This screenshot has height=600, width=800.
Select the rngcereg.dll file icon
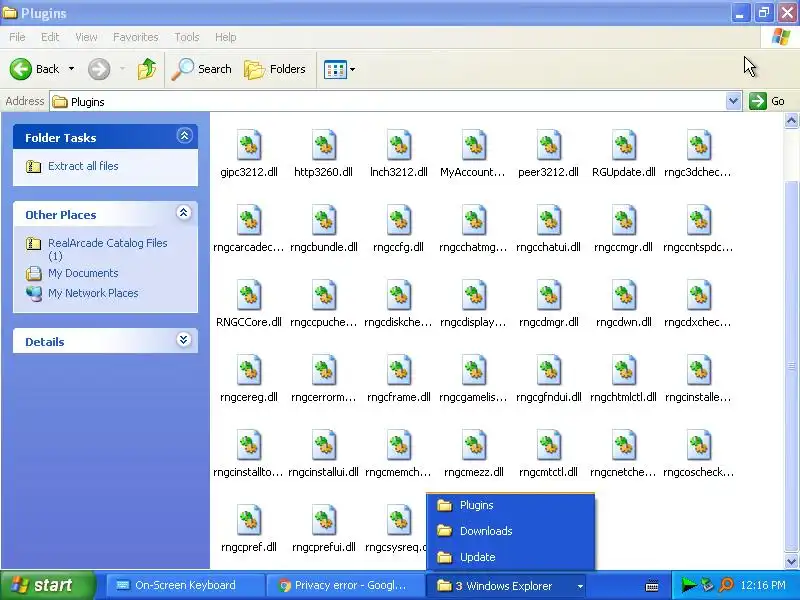click(x=249, y=370)
